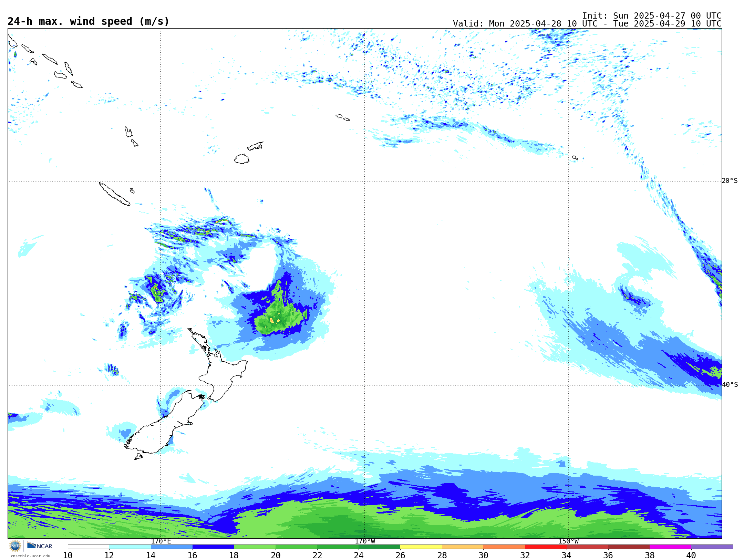The width and height of the screenshot is (744, 560).
Task: Click the dark green 24-26 colorbar segment
Action: [x=379, y=547]
